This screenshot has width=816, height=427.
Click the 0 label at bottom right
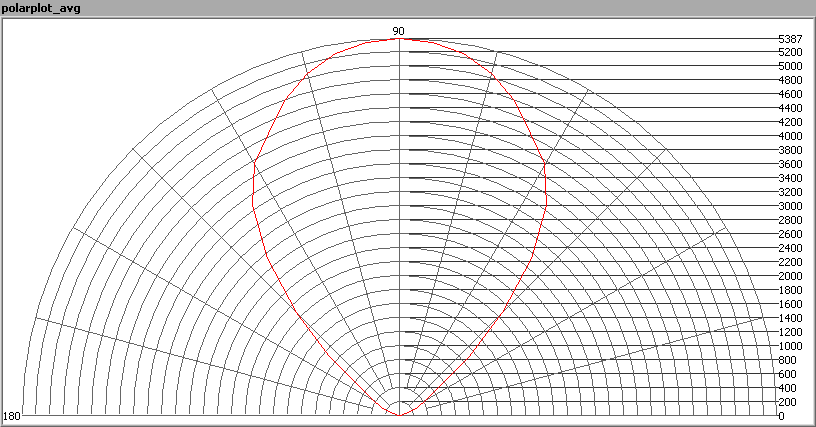click(x=781, y=416)
